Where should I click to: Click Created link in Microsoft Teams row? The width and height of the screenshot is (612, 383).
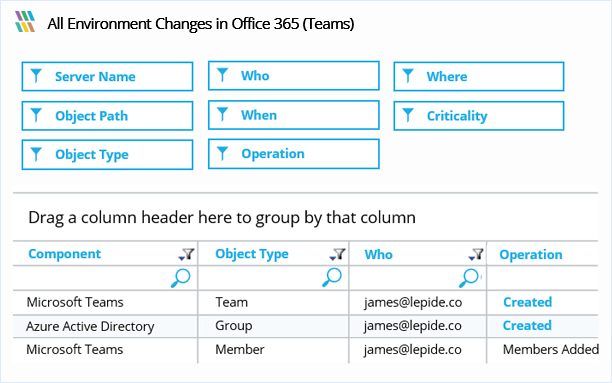tap(527, 302)
